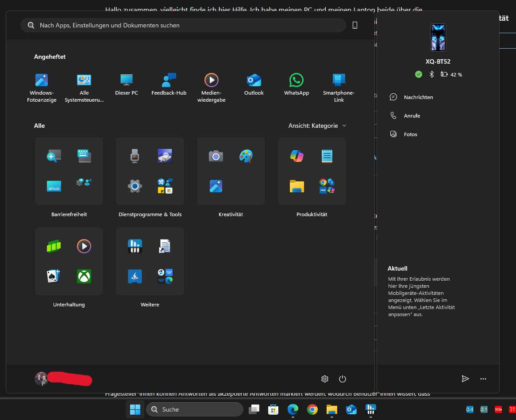Open green bars app in Unterhaltung group

[54, 246]
